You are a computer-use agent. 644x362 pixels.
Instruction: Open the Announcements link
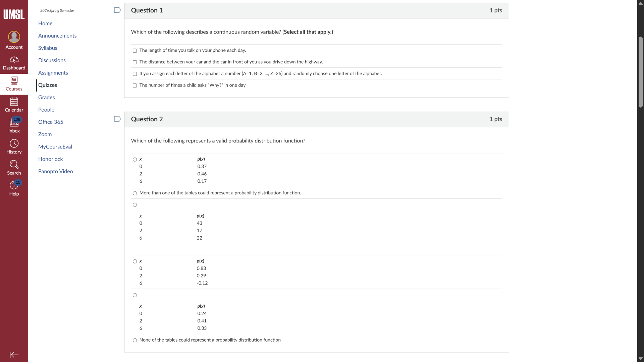pos(57,36)
